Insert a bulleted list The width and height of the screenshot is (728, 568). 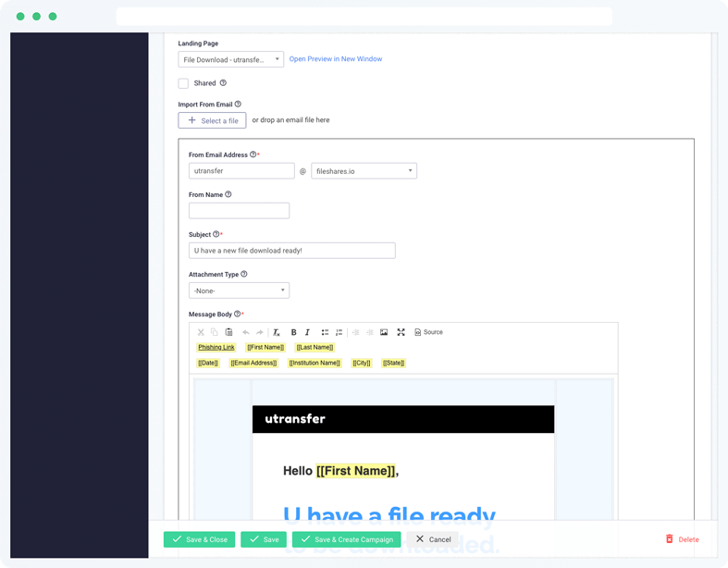coord(325,332)
